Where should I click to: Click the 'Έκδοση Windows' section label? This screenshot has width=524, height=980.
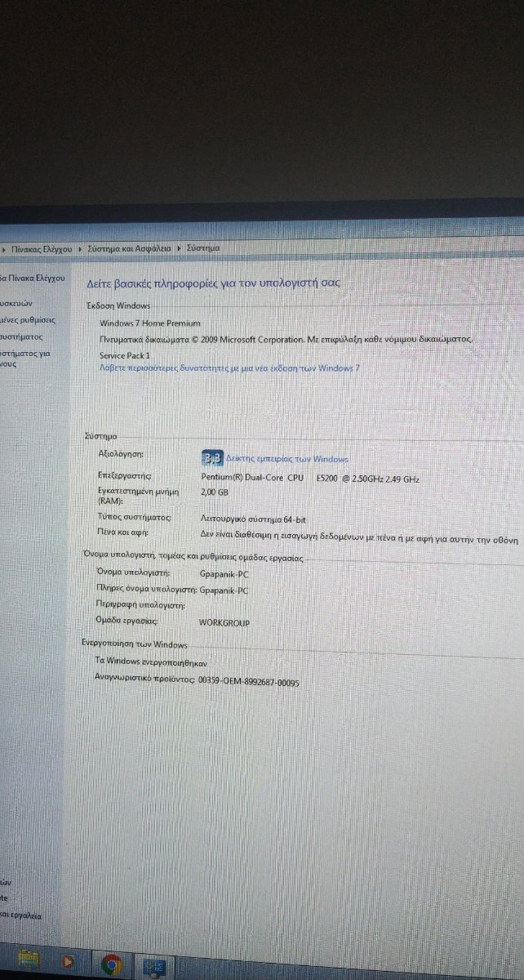point(118,305)
